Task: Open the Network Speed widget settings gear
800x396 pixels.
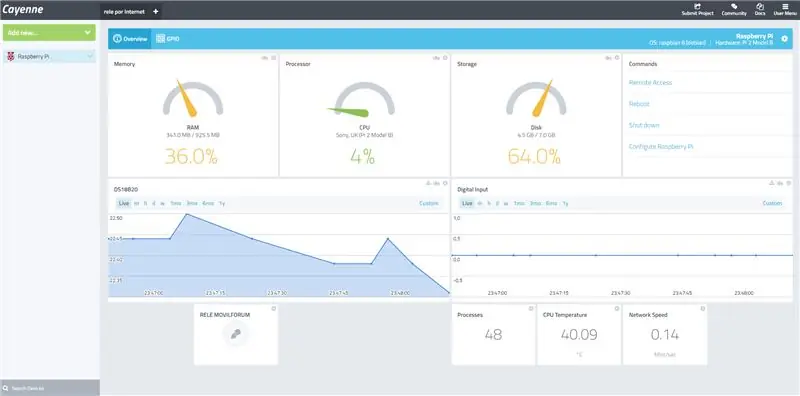Action: [703, 308]
